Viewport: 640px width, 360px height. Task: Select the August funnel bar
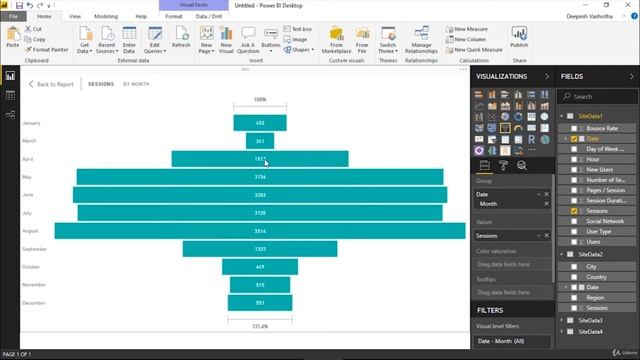pyautogui.click(x=260, y=231)
